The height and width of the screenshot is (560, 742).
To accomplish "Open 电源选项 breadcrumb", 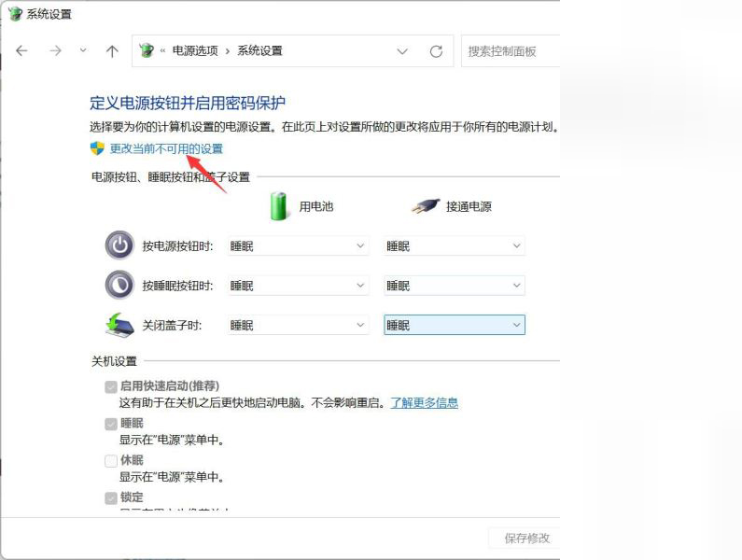I will (195, 50).
